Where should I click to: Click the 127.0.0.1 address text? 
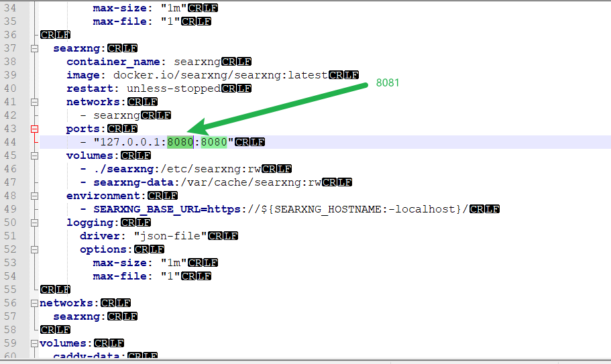pos(130,142)
